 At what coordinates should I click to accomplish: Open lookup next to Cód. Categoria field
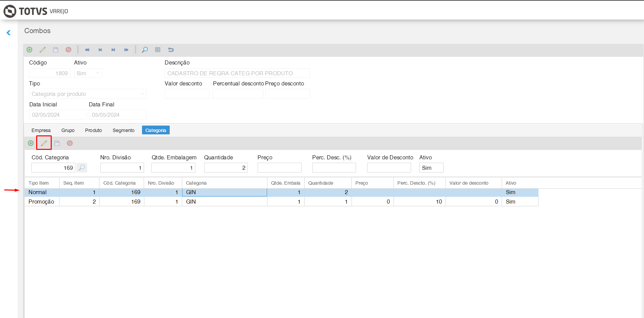[x=82, y=167]
